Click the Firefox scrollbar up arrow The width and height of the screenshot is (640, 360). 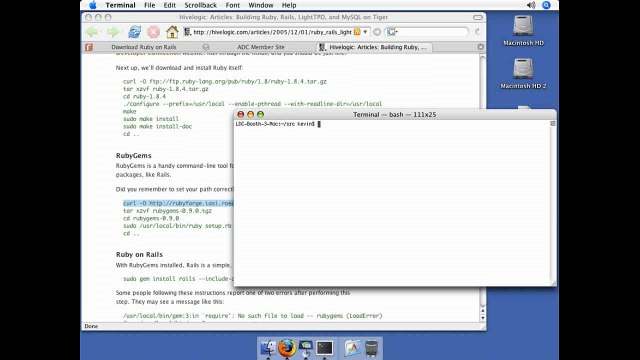(483, 311)
